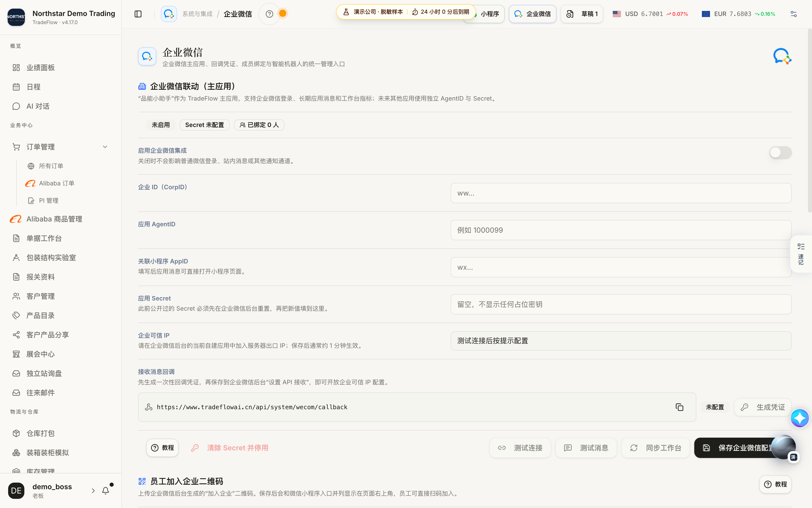Click the 未启用 status badge
Screen dimensions: 812x508
point(161,125)
